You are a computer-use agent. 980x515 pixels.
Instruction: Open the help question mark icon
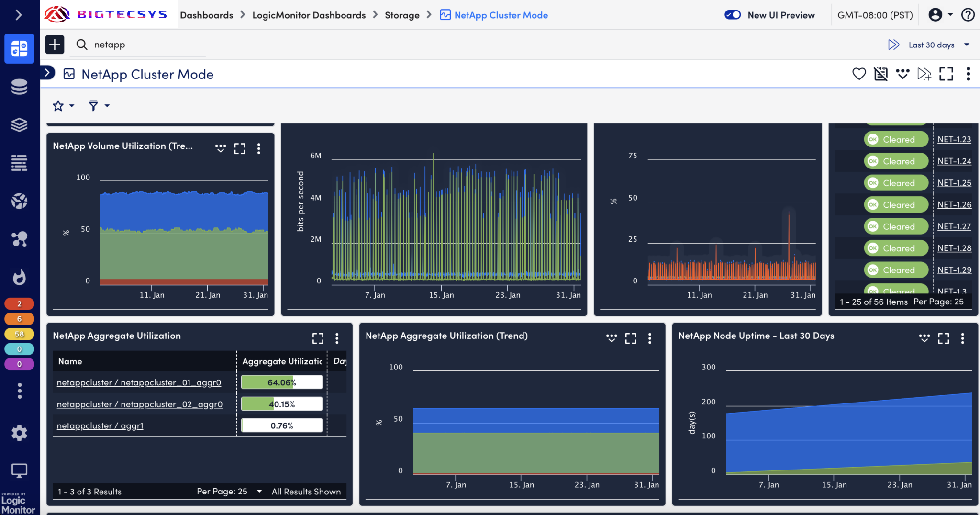coord(968,15)
